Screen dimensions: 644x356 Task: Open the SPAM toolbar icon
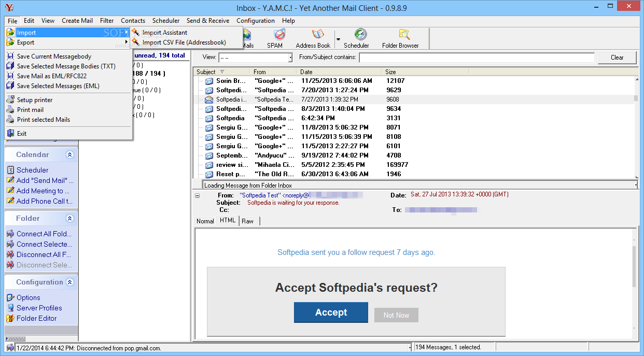point(279,35)
